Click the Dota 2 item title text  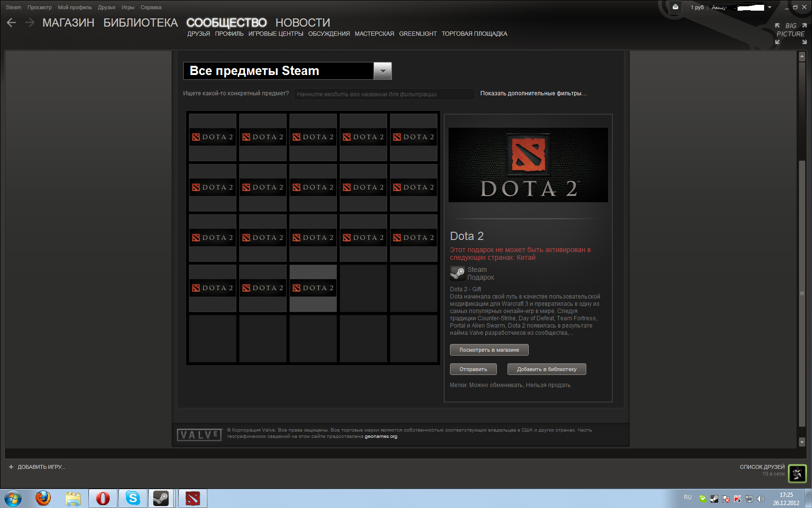click(x=467, y=236)
